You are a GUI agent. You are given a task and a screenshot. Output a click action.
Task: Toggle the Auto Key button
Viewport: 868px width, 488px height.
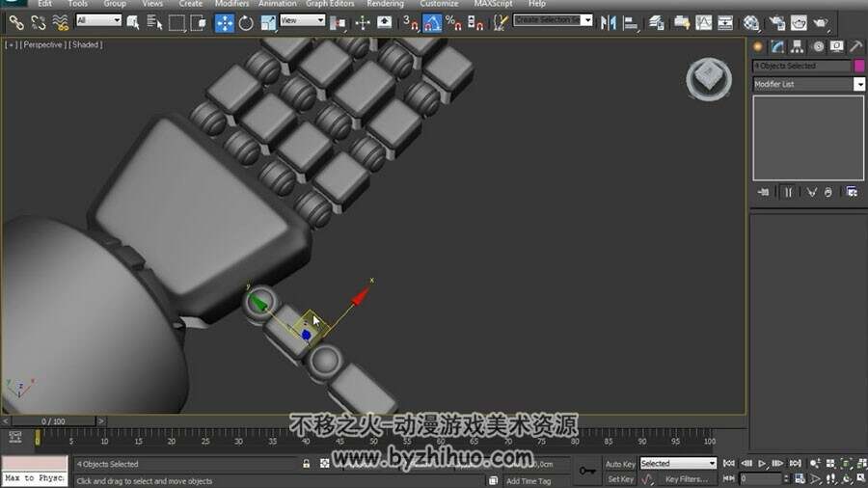click(x=620, y=464)
